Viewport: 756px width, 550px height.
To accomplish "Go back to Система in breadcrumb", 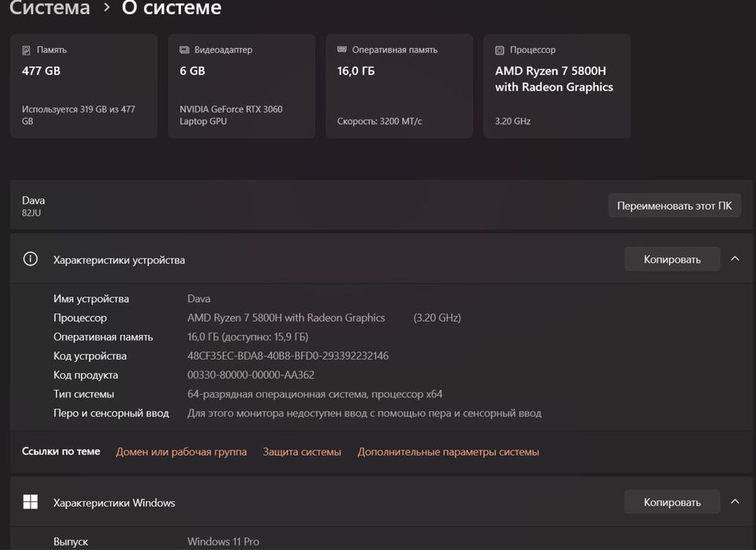I will click(x=50, y=9).
